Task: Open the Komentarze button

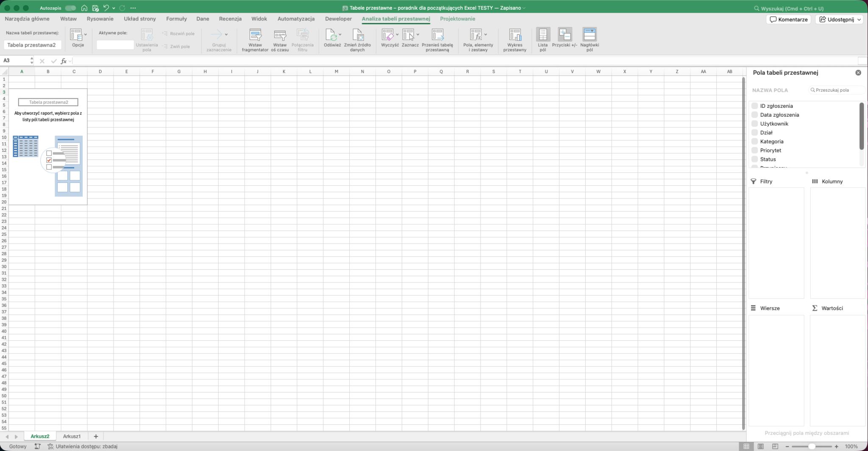Action: (788, 20)
